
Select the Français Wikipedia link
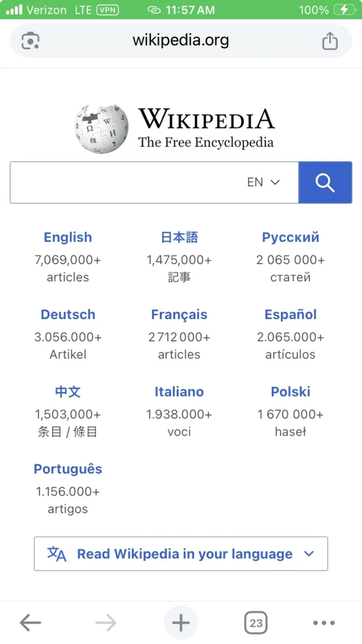click(179, 315)
